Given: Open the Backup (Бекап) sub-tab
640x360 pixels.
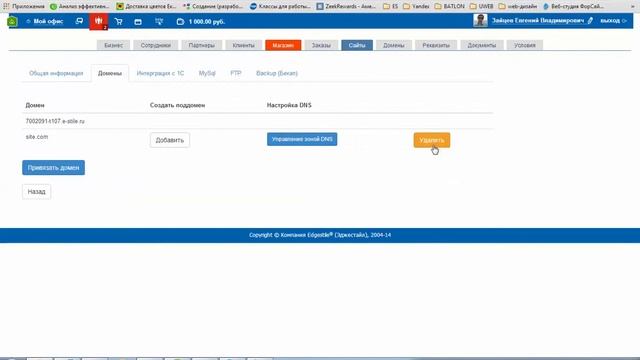Looking at the screenshot, I should point(277,73).
